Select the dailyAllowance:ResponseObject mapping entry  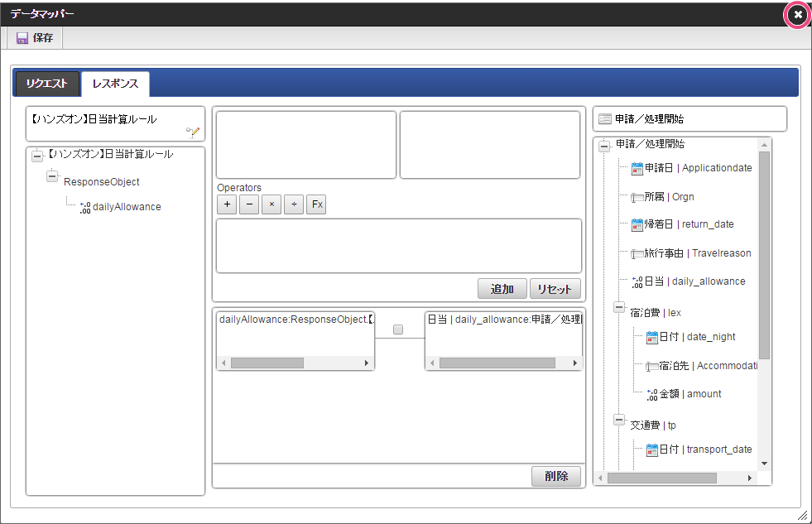[296, 320]
